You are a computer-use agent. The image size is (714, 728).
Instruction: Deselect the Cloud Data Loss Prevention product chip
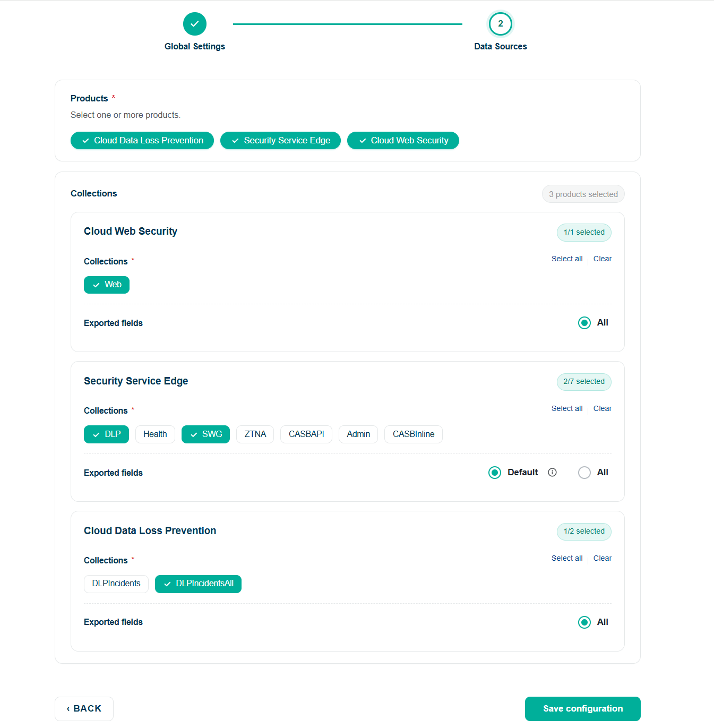pos(142,141)
